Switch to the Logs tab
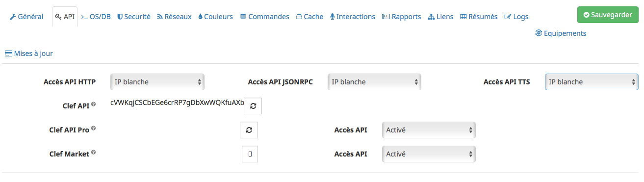 coord(516,17)
